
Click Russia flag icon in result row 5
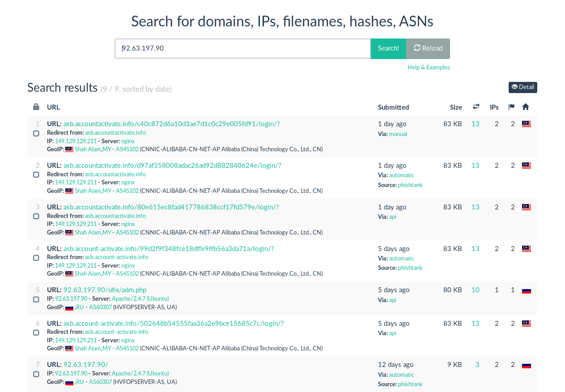click(x=527, y=290)
